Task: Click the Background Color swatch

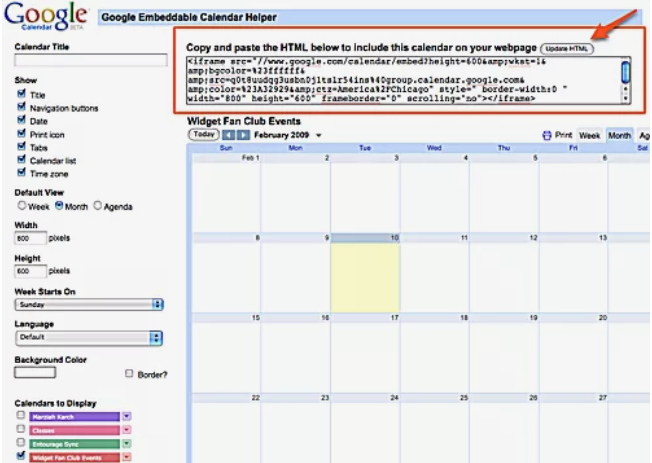Action: click(x=34, y=373)
